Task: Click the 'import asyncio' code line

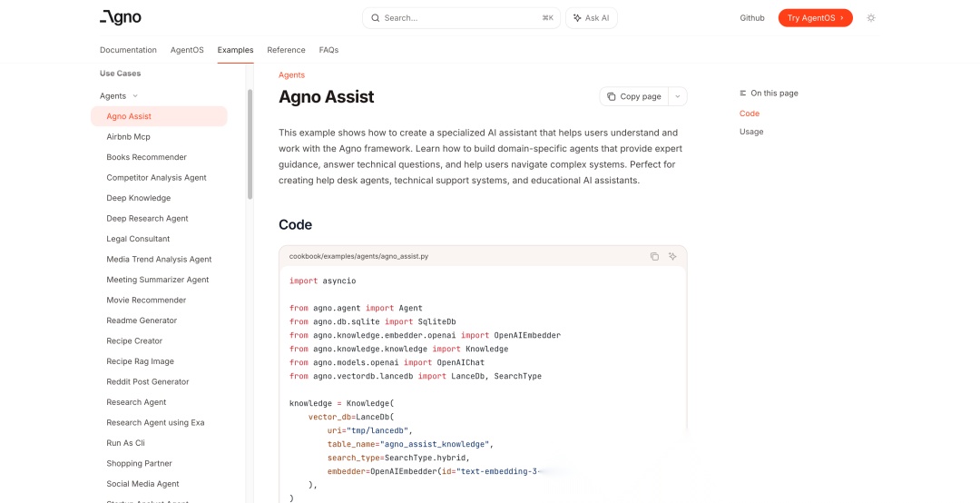Action: [322, 281]
